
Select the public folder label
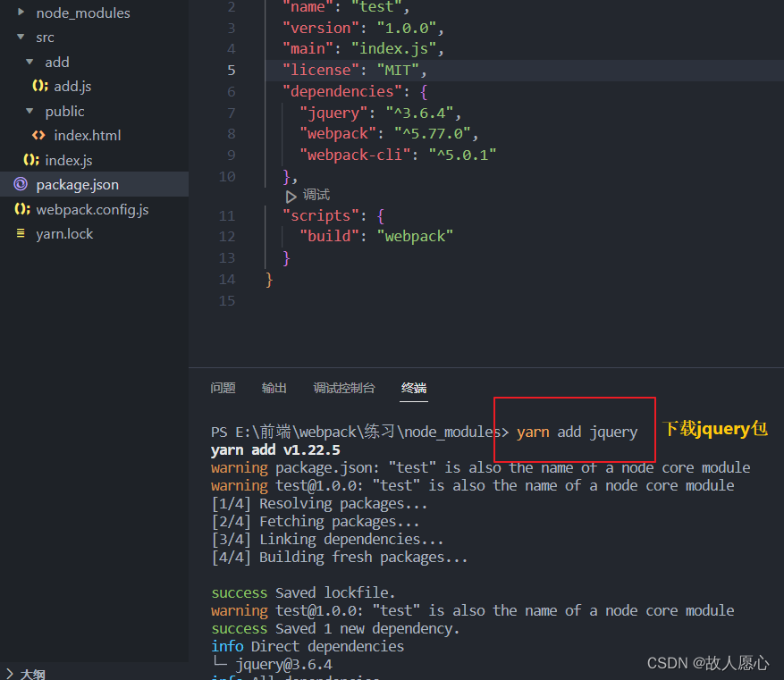(x=65, y=111)
